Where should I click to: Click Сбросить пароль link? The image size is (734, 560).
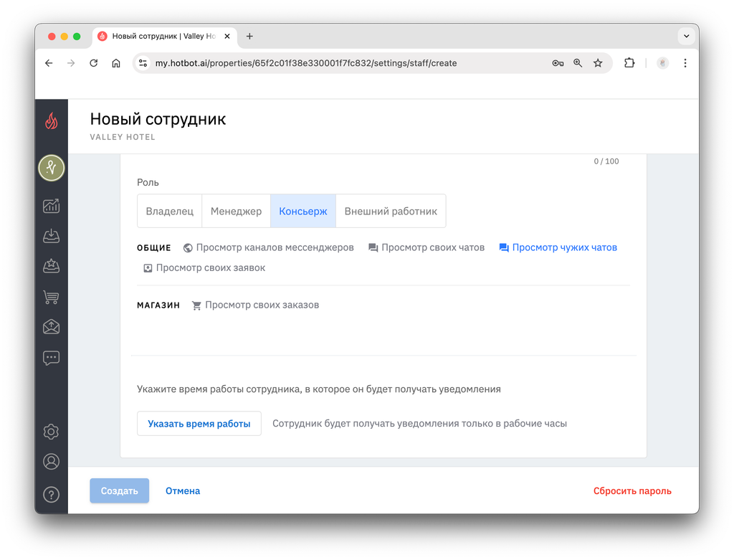[632, 490]
